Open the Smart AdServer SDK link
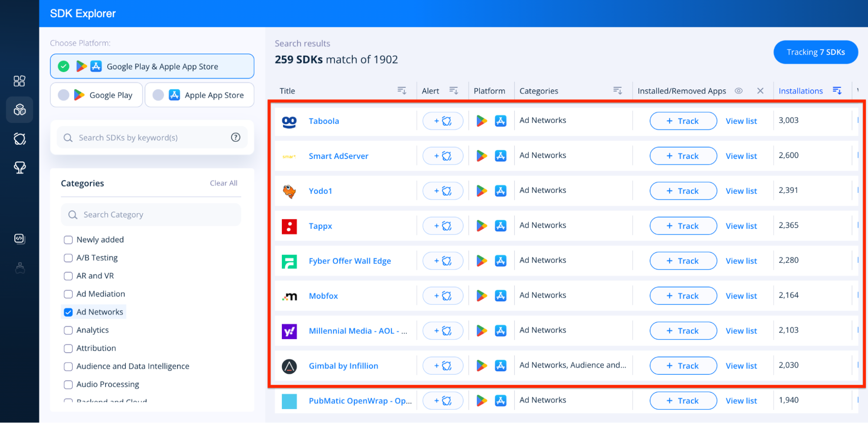 [x=339, y=156]
